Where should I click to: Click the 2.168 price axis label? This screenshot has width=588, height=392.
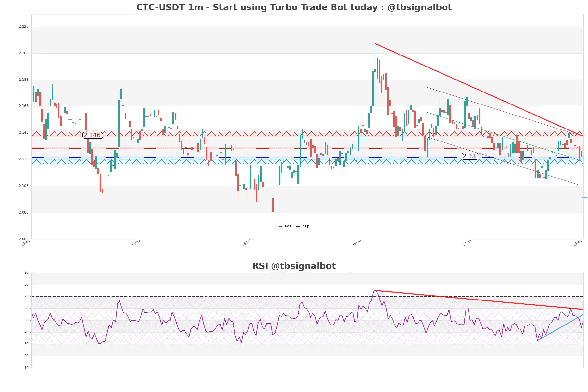pyautogui.click(x=24, y=106)
